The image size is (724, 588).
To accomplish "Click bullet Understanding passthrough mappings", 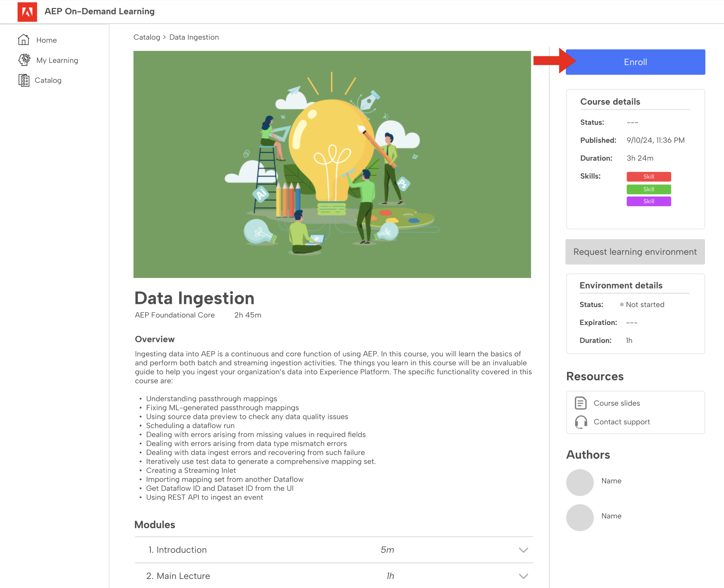I will click(x=211, y=399).
